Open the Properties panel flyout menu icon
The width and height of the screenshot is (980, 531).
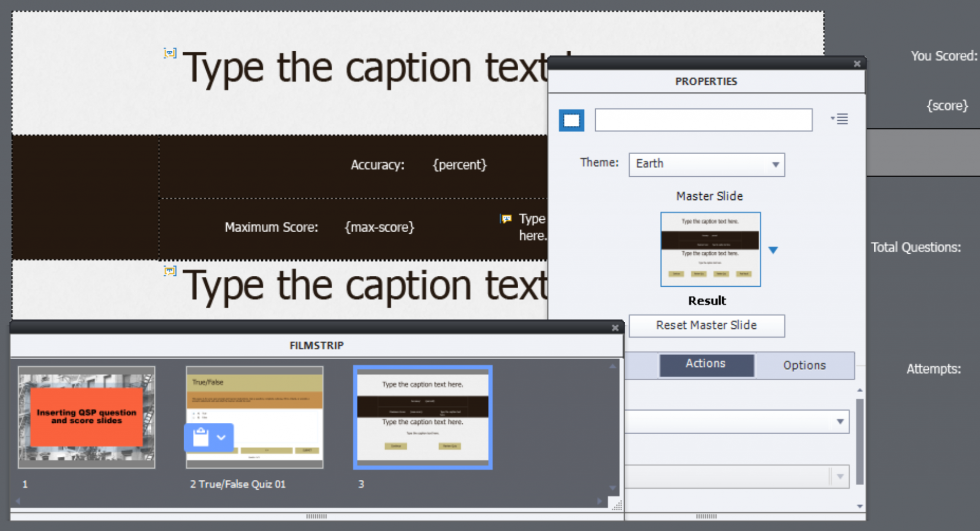tap(841, 119)
